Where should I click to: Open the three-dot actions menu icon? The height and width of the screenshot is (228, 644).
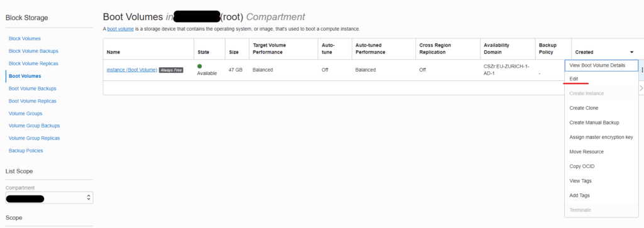click(x=642, y=70)
